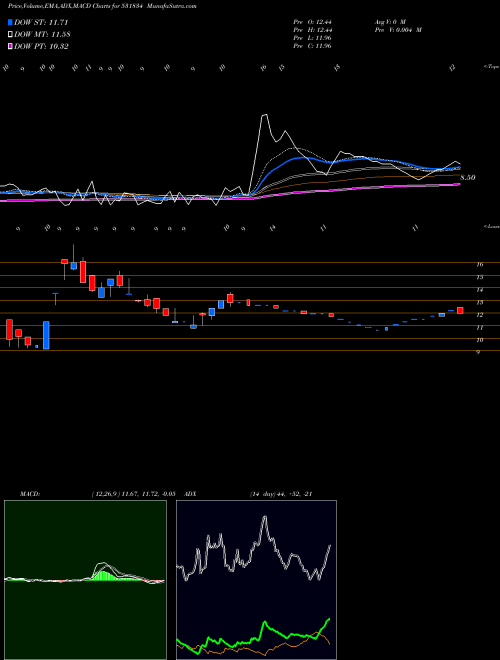The image size is (500, 660).
Task: Click the 'MACD:' panel heading
Action: click(x=29, y=494)
